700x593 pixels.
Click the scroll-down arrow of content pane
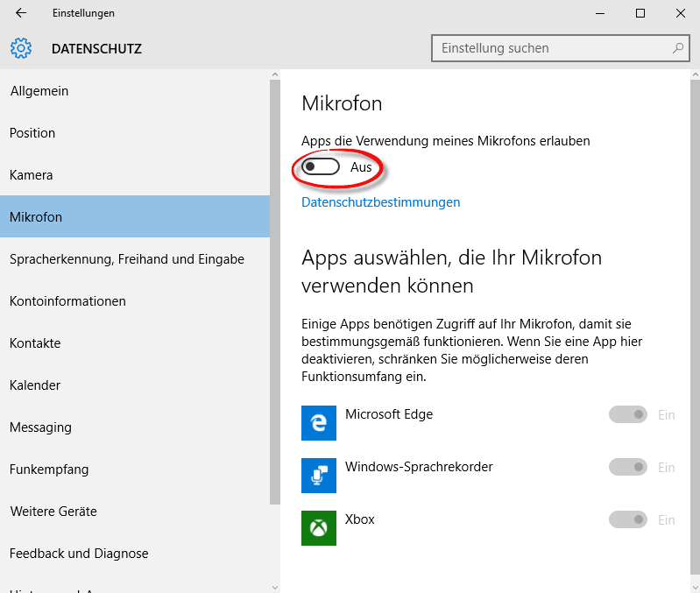(x=692, y=585)
